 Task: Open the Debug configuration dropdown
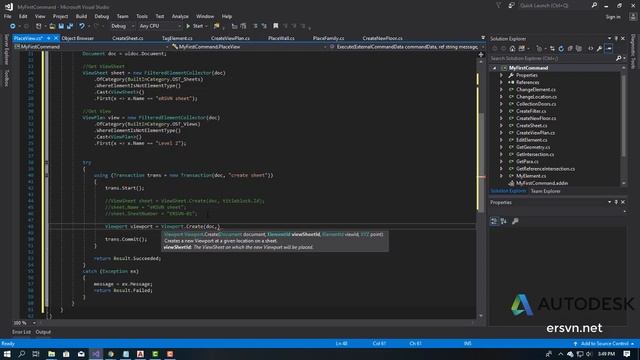coord(122,26)
